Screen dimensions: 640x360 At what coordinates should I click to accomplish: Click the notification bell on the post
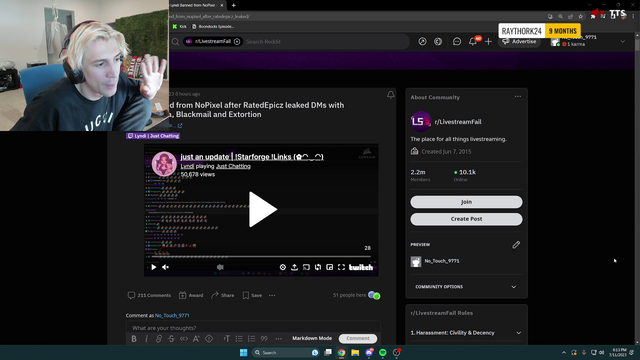391,95
